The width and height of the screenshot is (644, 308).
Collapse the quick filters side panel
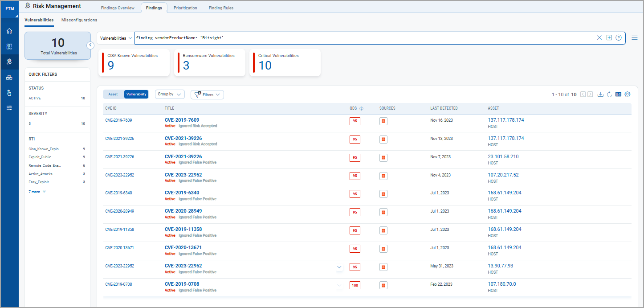tap(90, 45)
